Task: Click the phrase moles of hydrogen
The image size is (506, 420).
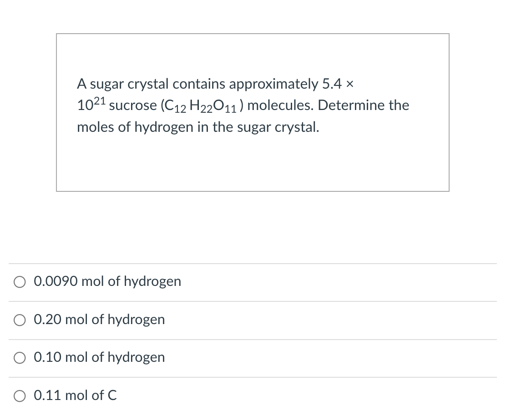Action: (132, 127)
